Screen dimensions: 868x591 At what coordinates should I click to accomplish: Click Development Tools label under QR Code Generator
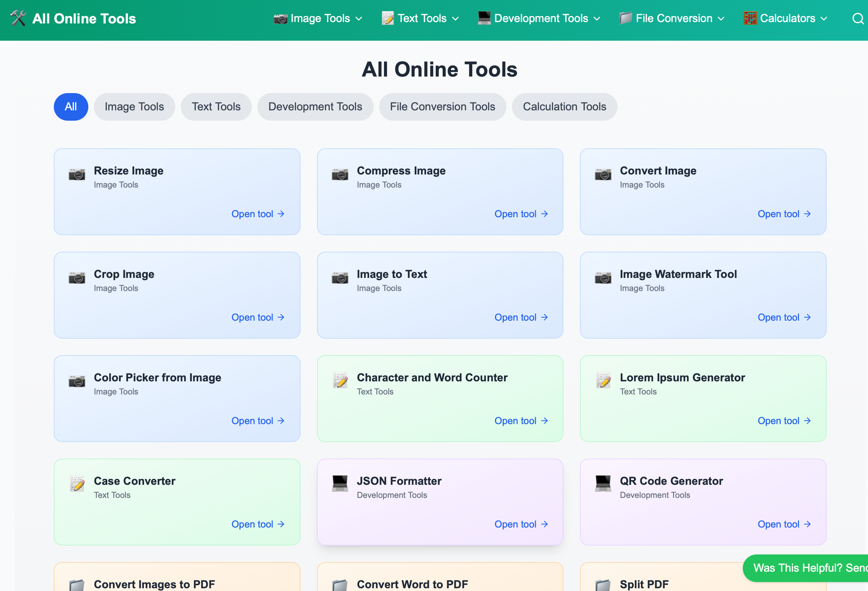pyautogui.click(x=655, y=495)
